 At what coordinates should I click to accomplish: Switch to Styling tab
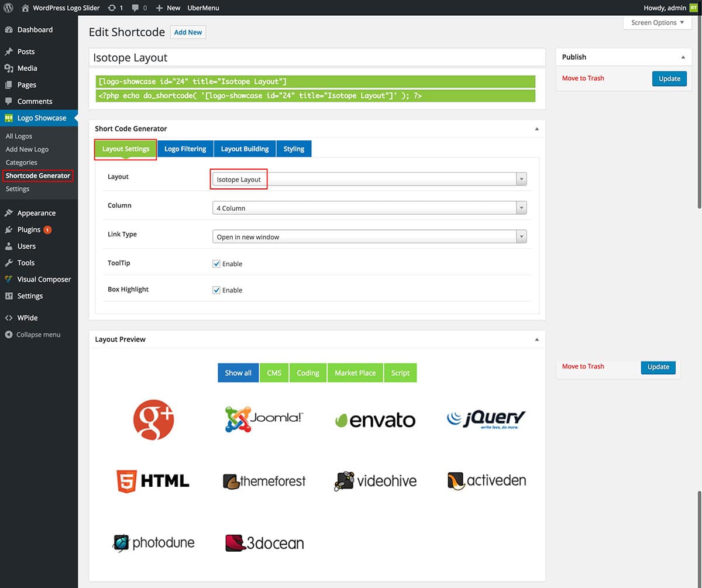point(294,149)
